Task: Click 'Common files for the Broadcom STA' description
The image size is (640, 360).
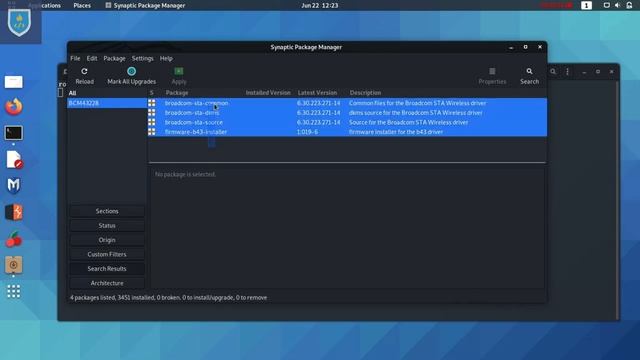Action: (x=418, y=103)
